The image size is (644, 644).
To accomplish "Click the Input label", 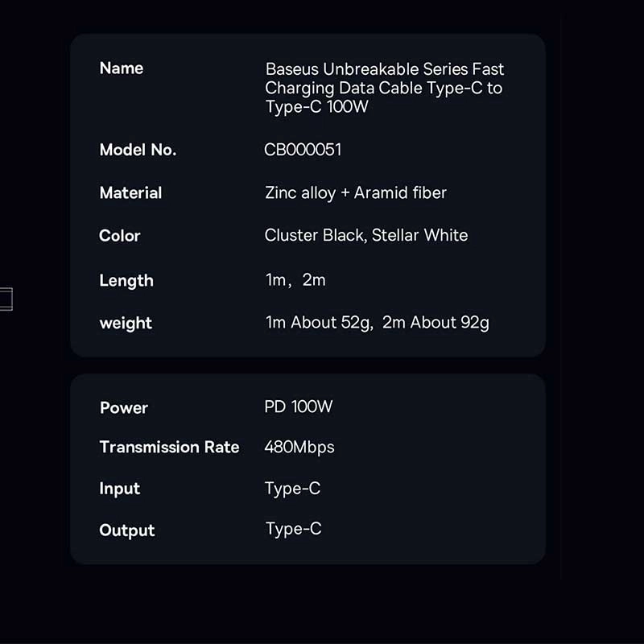I will [x=120, y=489].
